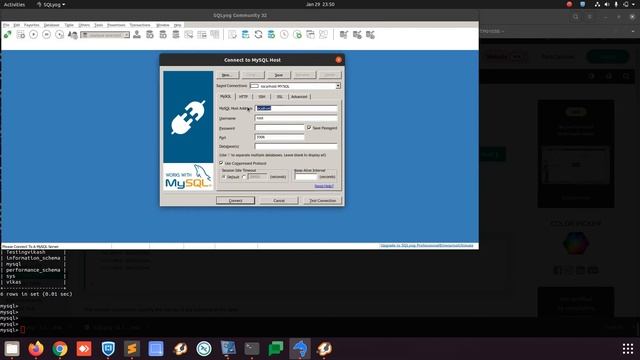Image resolution: width=640 pixels, height=360 pixels.
Task: Click the Database(s) input field
Action: click(296, 146)
